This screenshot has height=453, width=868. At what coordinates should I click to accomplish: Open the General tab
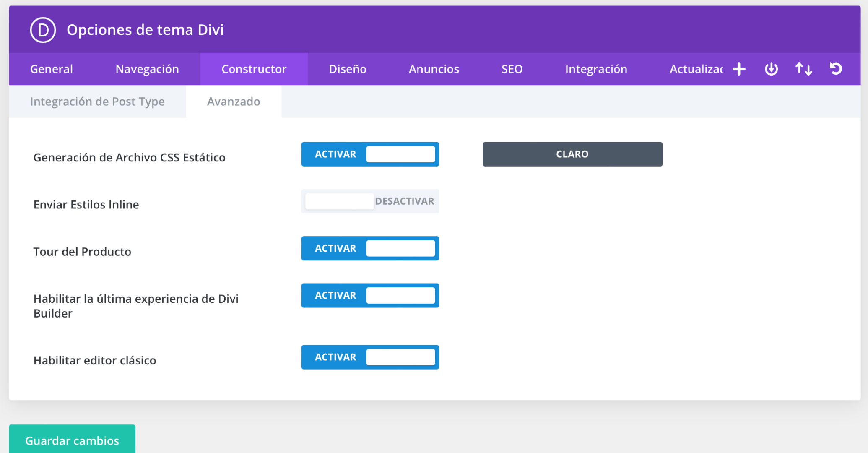click(x=52, y=69)
